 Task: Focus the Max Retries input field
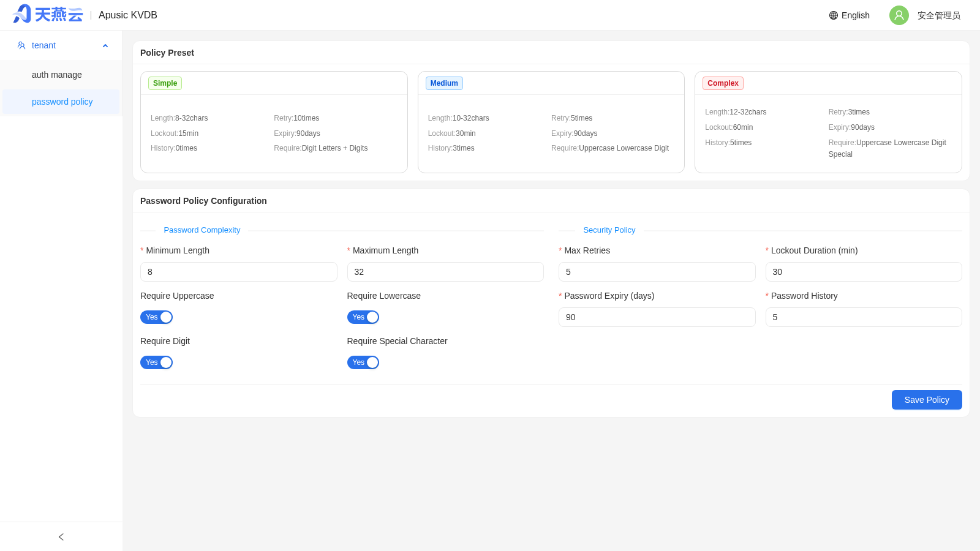click(657, 272)
